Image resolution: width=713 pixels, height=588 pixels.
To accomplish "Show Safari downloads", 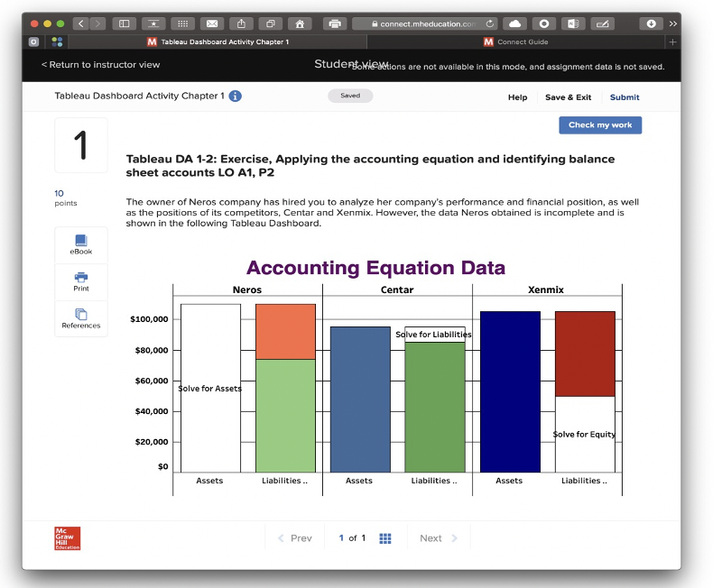I will click(x=651, y=23).
